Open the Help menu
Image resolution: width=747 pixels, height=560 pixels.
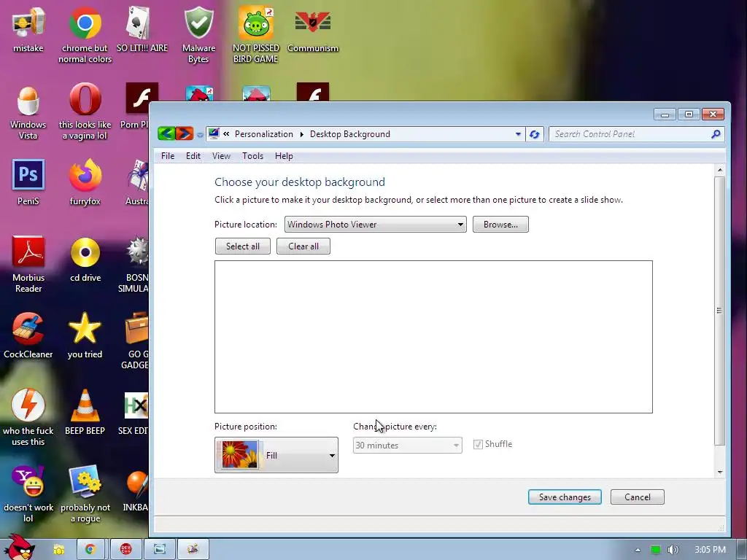[284, 156]
